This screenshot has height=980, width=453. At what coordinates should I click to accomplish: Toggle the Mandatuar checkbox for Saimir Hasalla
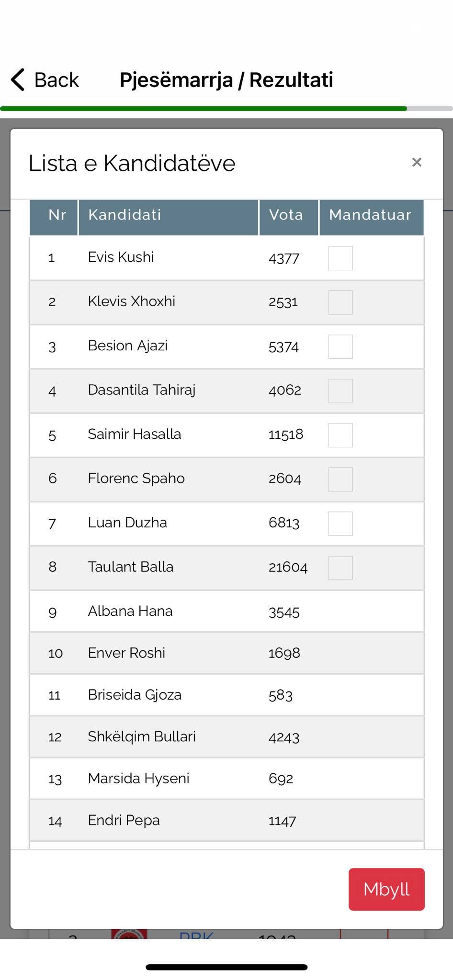(340, 435)
